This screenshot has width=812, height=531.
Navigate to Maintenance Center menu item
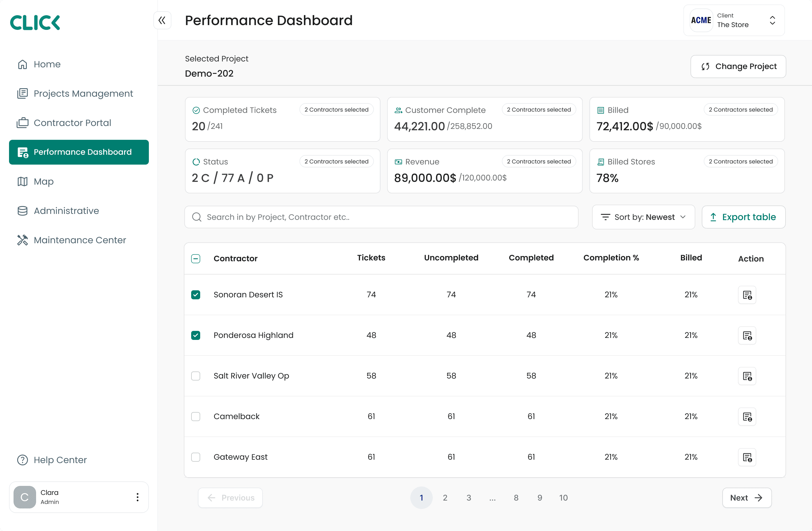click(80, 240)
